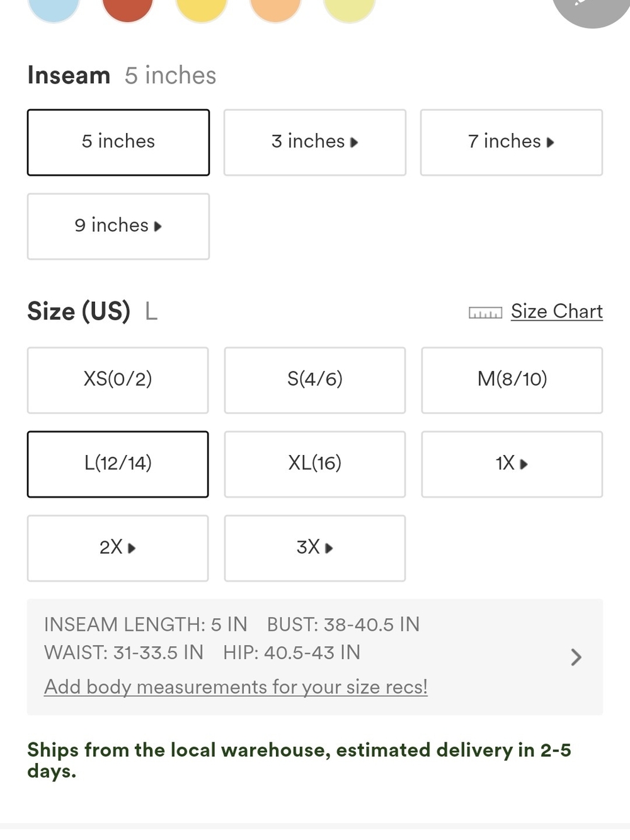This screenshot has height=840, width=630.
Task: Select the 5 inches inseam option
Action: (x=118, y=142)
